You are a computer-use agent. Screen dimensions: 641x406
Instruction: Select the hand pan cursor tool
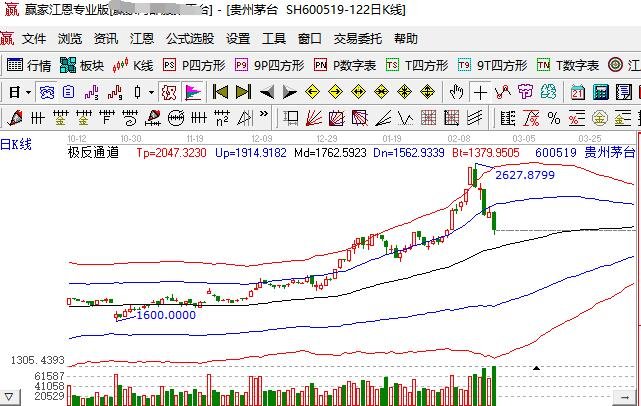[x=456, y=92]
